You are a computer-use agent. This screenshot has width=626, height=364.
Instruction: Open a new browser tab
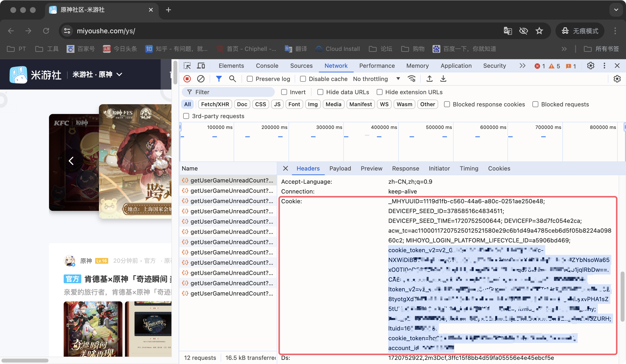(169, 10)
